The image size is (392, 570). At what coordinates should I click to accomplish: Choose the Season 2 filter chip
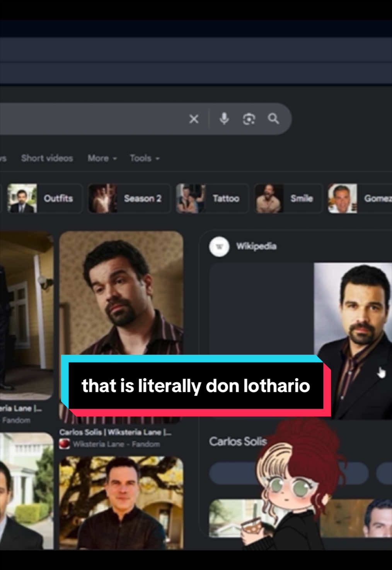point(129,199)
